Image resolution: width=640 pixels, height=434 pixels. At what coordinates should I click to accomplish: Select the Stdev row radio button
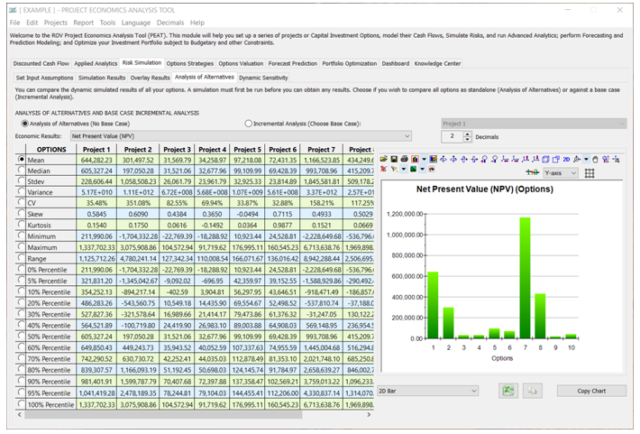(21, 180)
